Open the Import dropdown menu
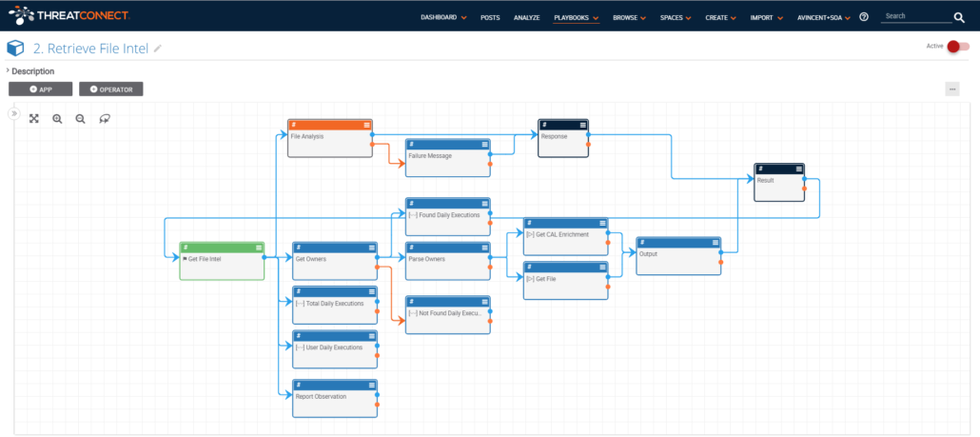Image resolution: width=980 pixels, height=437 pixels. click(766, 17)
